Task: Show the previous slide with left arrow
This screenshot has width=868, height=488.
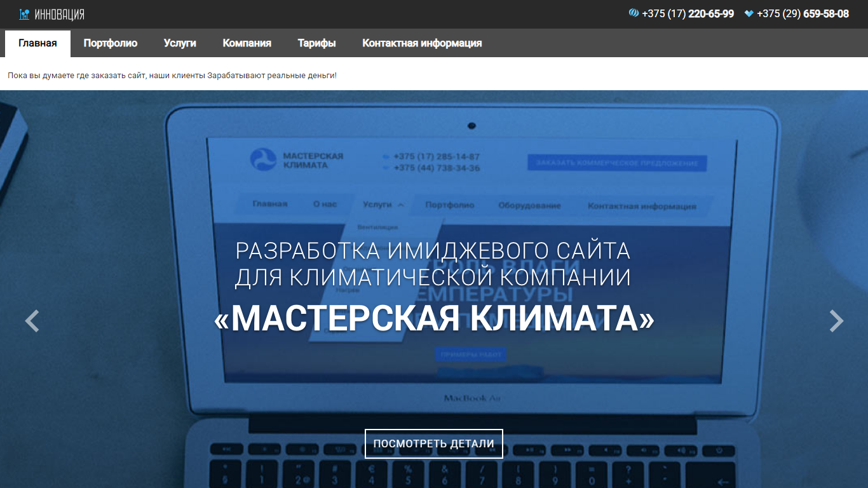Action: pos(32,321)
